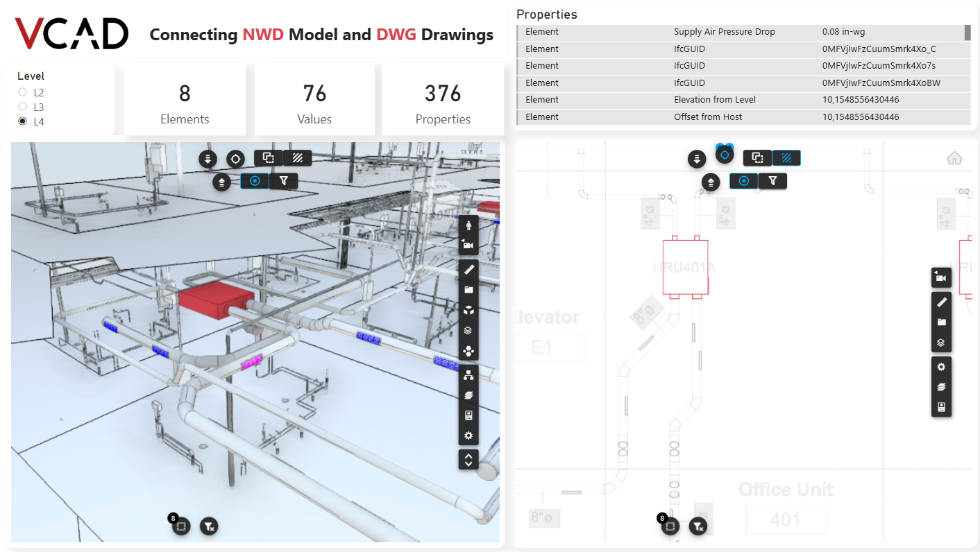
Task: Click the selection count badge icon in drawing viewer
Action: click(669, 526)
